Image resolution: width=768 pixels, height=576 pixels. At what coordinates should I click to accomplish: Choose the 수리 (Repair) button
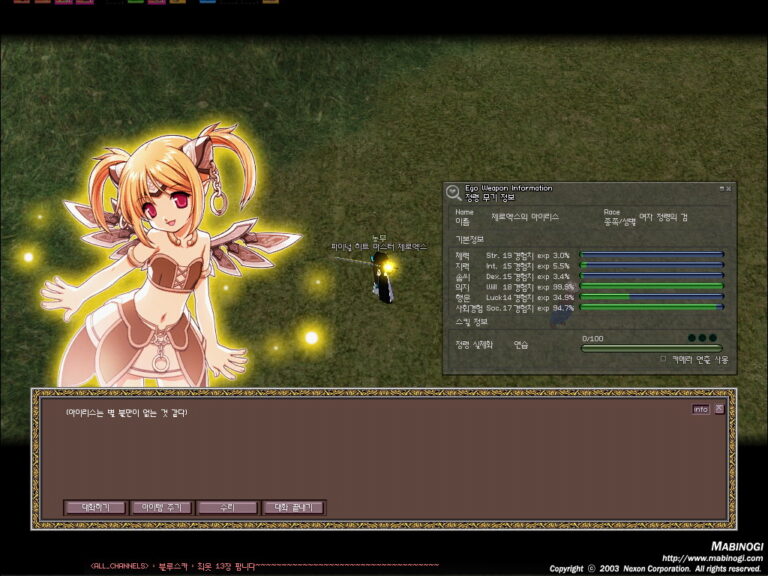tap(227, 507)
